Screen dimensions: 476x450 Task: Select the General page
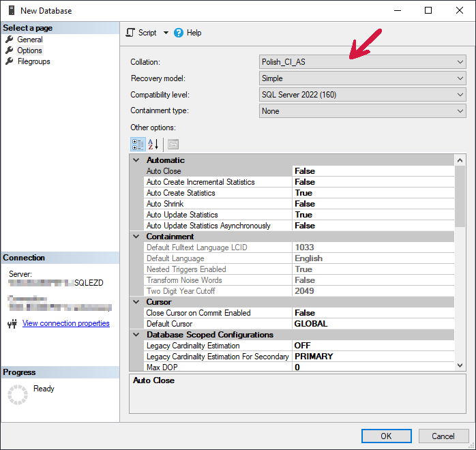[30, 40]
